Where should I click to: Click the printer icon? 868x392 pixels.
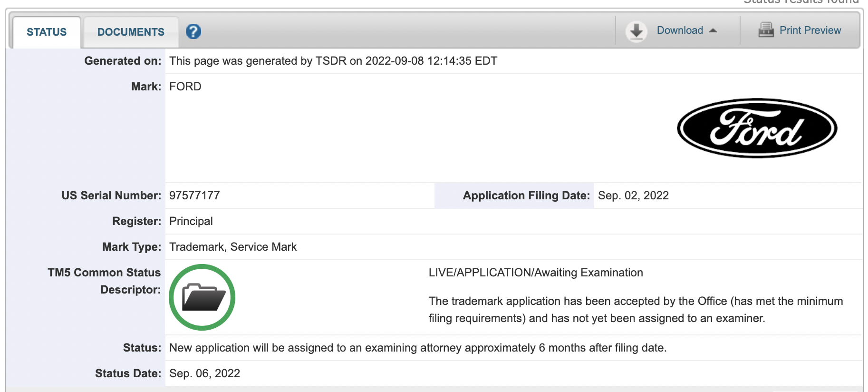[766, 30]
